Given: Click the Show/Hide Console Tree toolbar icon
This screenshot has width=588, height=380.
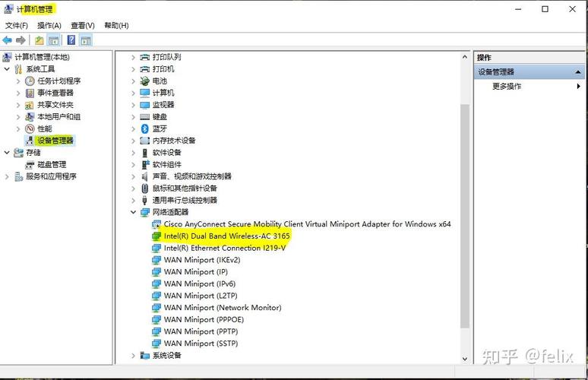Looking at the screenshot, I should pyautogui.click(x=54, y=40).
